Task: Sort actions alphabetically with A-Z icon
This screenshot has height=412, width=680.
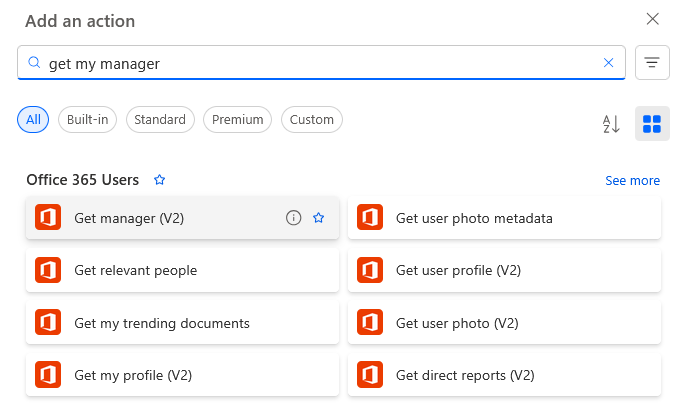Action: click(611, 124)
